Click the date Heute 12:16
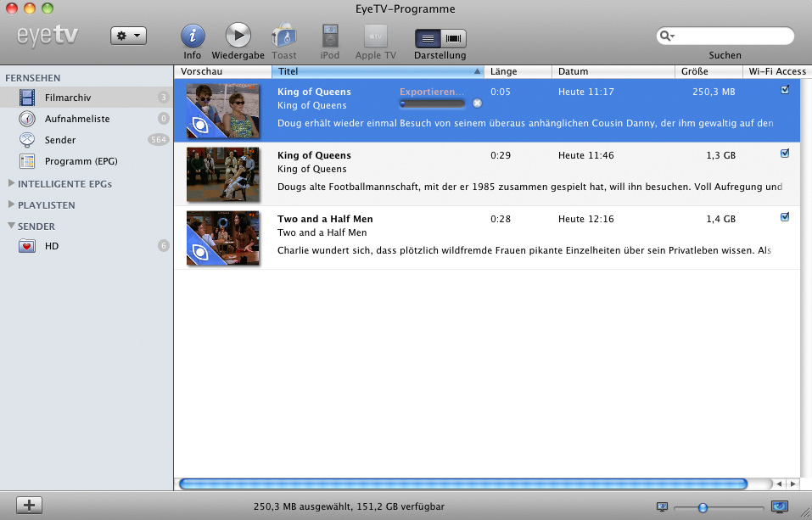Viewport: 812px width, 520px height. (x=586, y=219)
